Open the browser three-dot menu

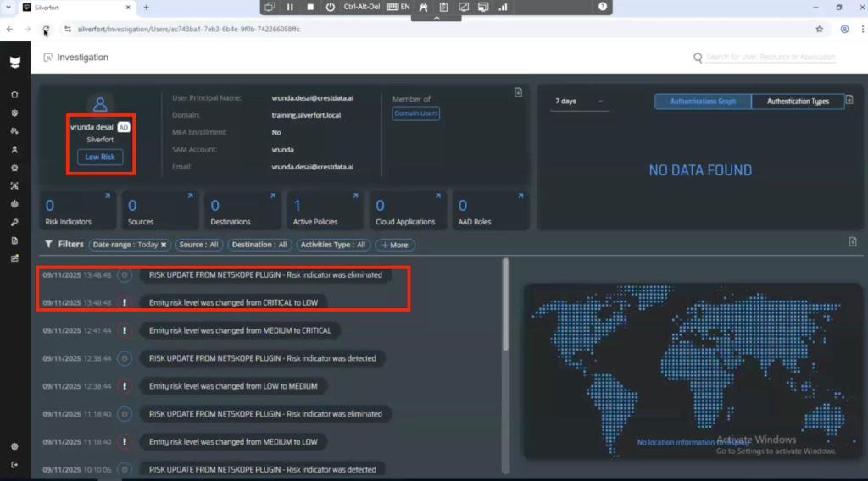coord(862,30)
